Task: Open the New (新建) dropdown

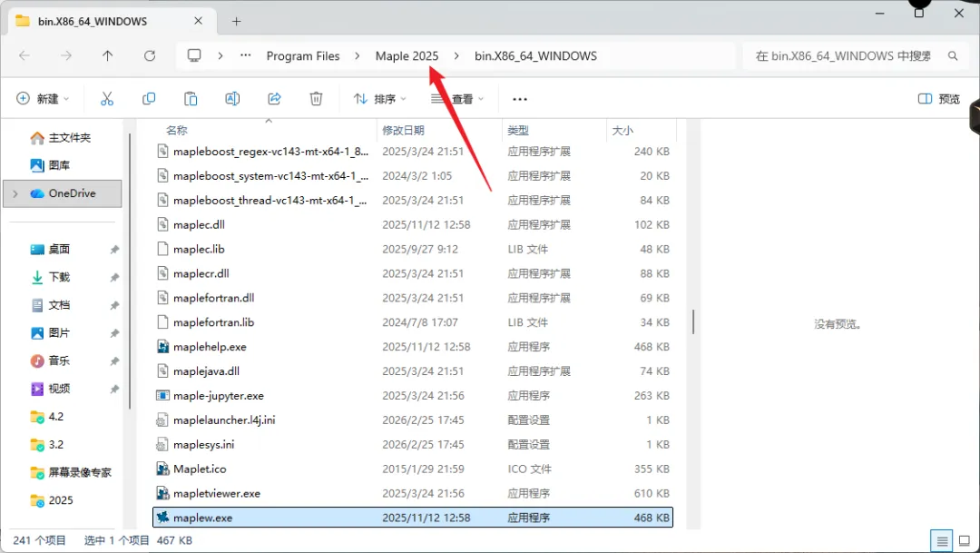Action: point(43,99)
